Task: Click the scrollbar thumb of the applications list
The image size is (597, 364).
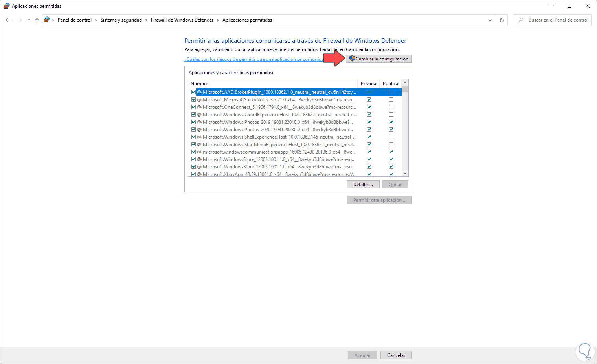Action: [x=405, y=89]
